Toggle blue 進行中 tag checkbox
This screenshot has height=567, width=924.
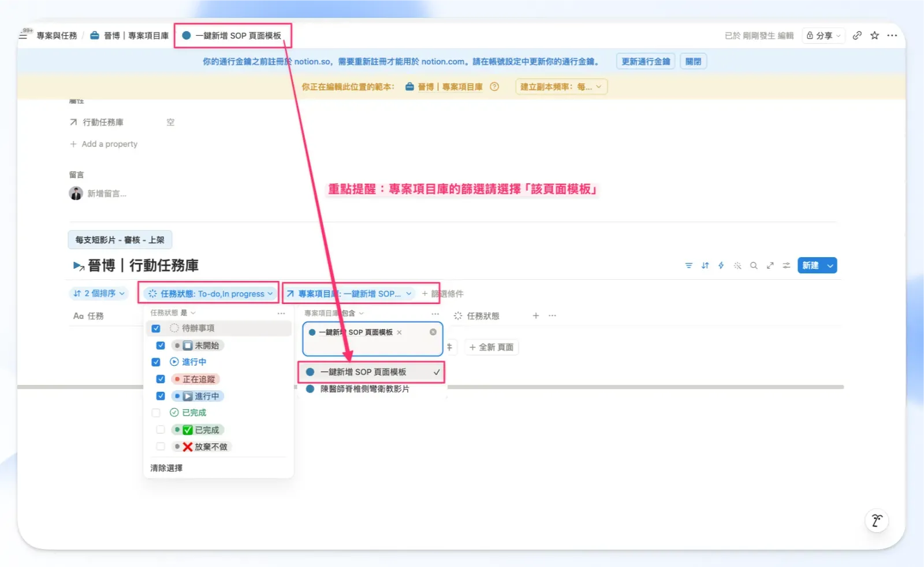[161, 396]
